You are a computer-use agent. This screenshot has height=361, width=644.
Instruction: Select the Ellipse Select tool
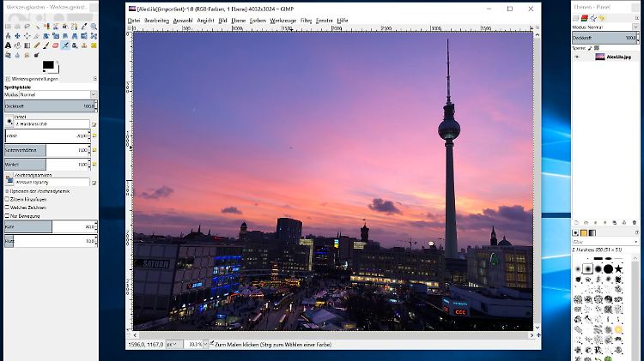point(17,27)
